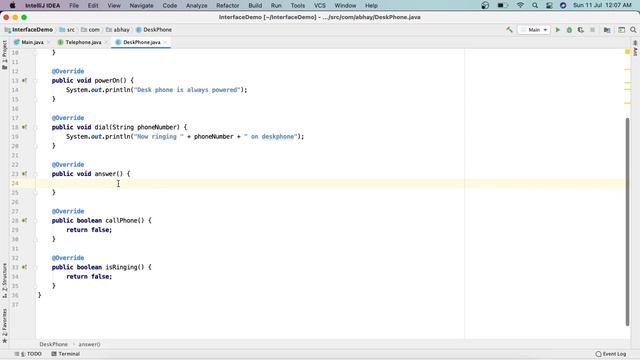
Task: Open the Run menu
Action: pyautogui.click(x=276, y=5)
